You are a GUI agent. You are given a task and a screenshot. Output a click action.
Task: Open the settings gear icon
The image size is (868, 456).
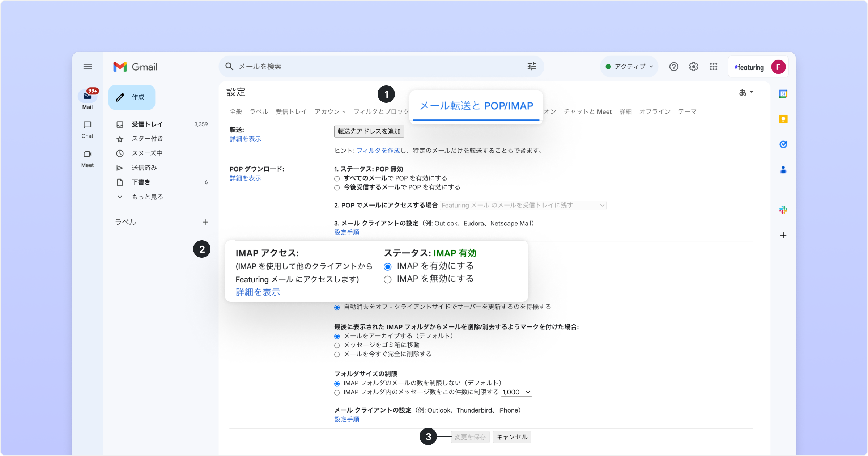[x=693, y=67]
